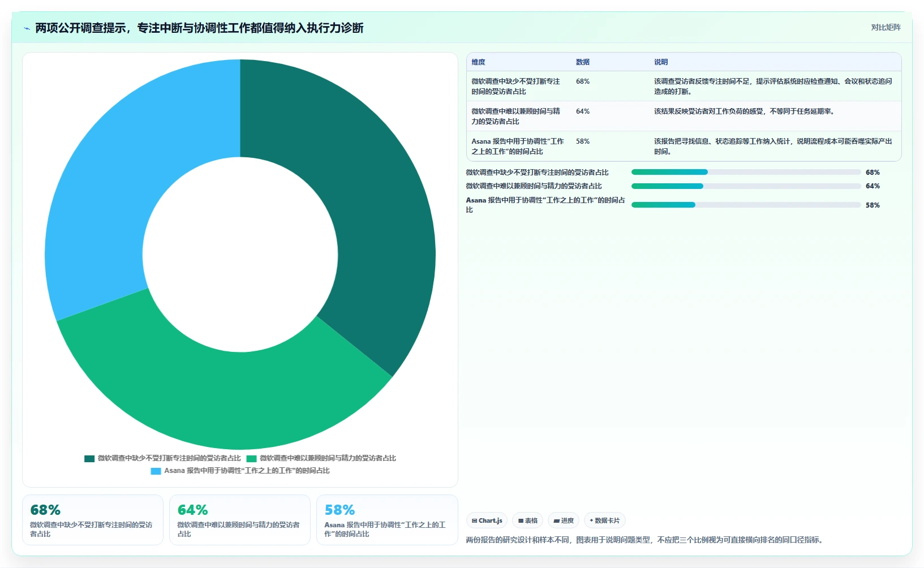Toggle the green 64% doughnut legend swatch
Screen dimensions: 924x568
[x=251, y=459]
